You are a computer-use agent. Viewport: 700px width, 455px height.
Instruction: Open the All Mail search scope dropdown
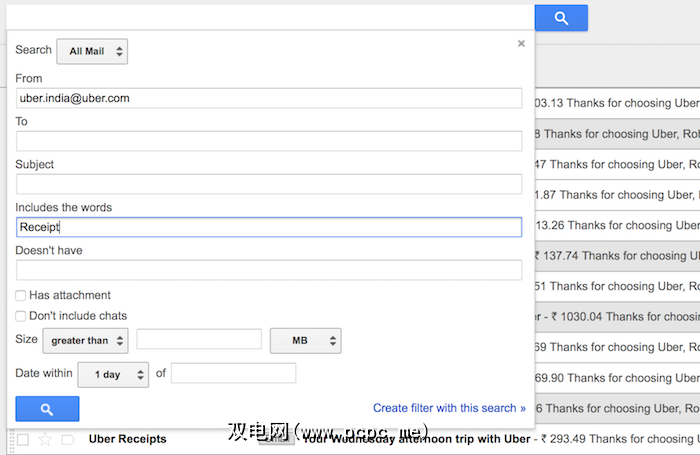click(x=92, y=51)
